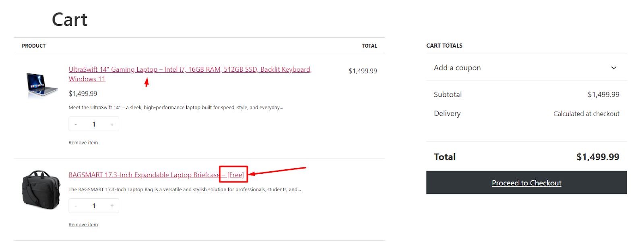Click the Delivery label

447,114
